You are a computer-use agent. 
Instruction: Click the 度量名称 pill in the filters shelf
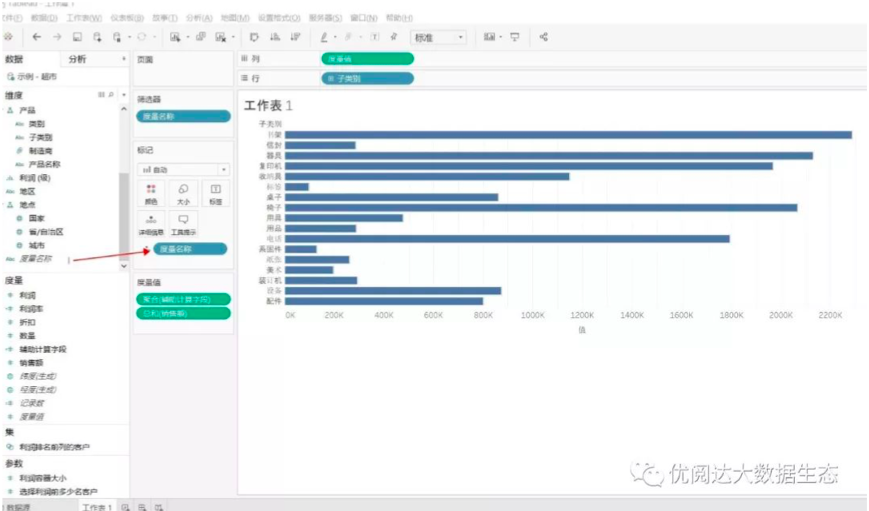point(182,116)
